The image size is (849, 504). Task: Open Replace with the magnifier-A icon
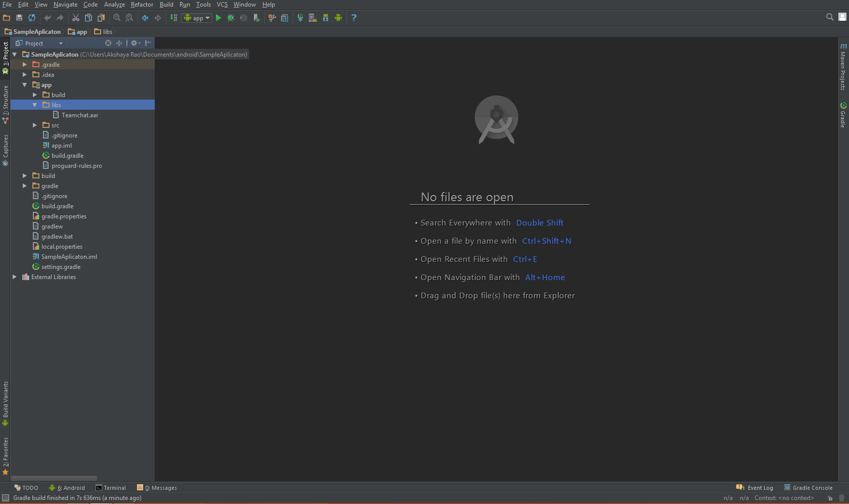click(x=129, y=18)
